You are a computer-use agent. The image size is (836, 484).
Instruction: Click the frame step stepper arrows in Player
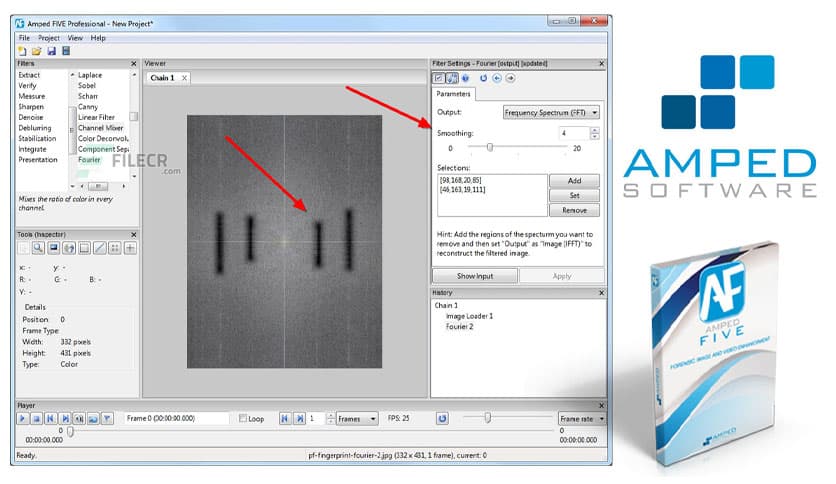tap(331, 418)
